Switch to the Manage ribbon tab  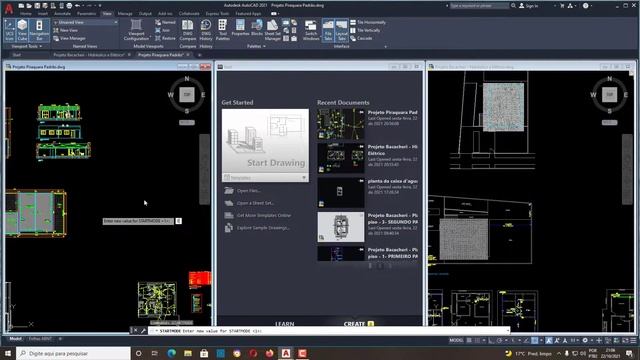click(125, 13)
